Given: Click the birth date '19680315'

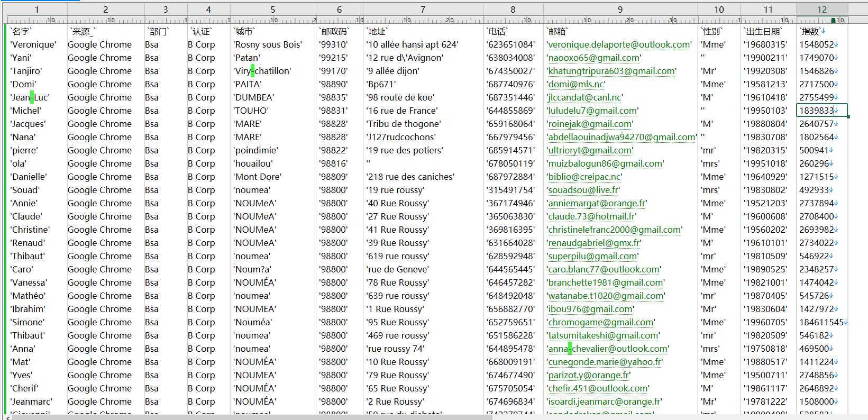Looking at the screenshot, I should point(765,44).
